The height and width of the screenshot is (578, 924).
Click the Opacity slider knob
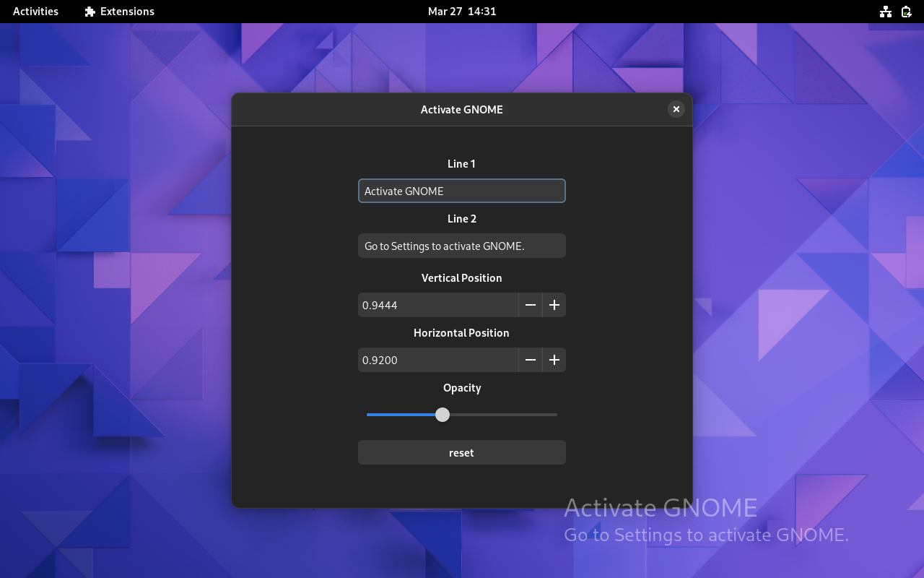[x=443, y=415]
